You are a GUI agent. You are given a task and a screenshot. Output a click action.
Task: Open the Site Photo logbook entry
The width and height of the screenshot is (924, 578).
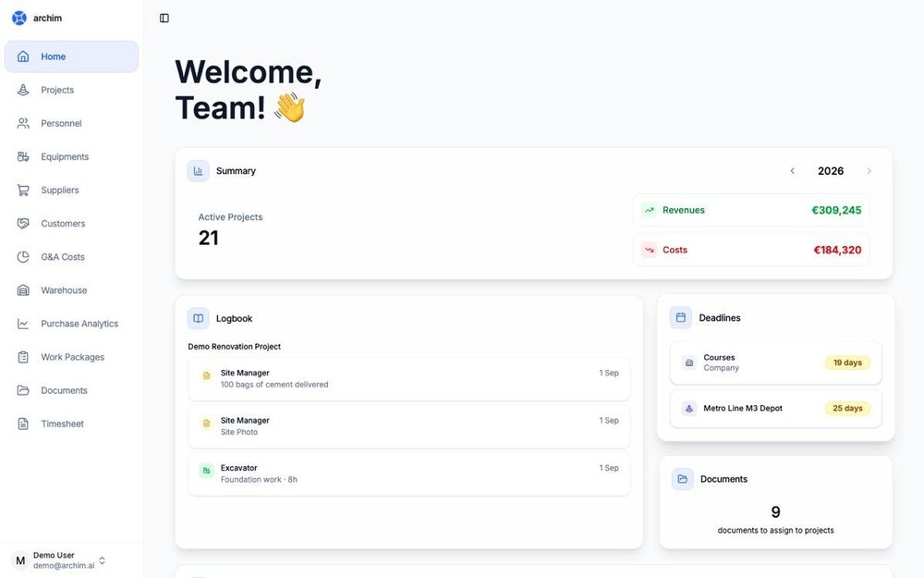click(x=409, y=425)
